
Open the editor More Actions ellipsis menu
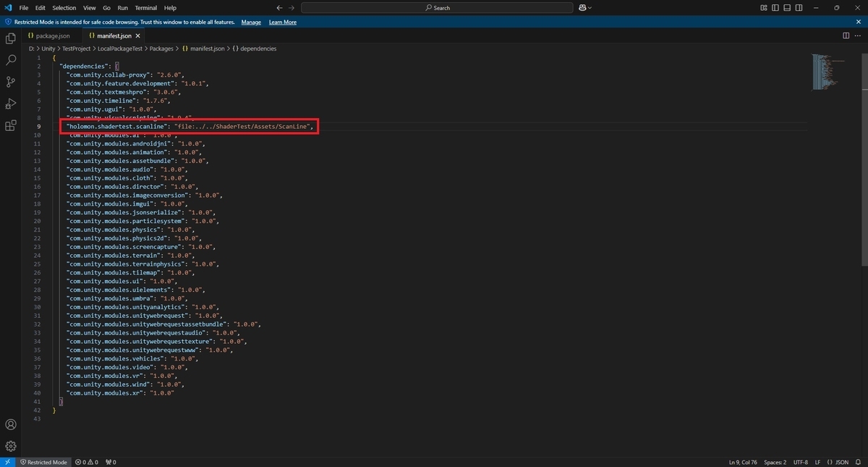(858, 35)
